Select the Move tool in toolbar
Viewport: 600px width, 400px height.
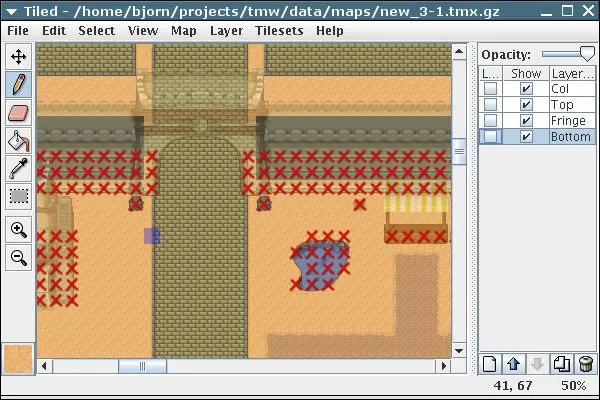(x=18, y=57)
